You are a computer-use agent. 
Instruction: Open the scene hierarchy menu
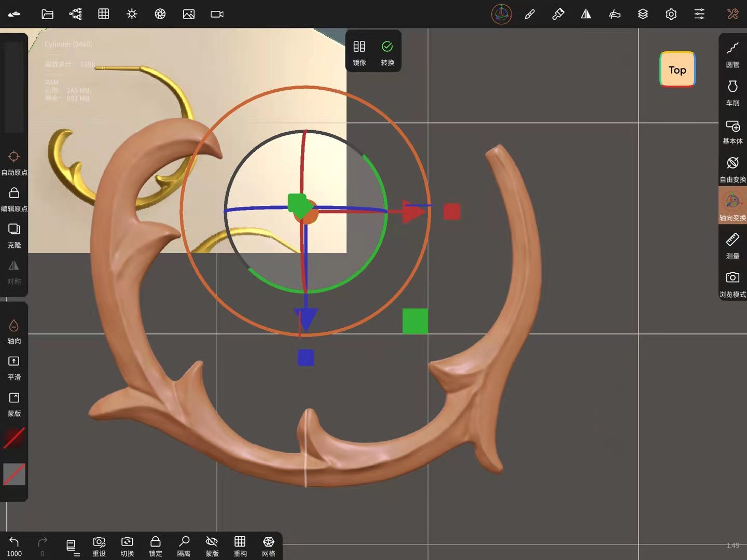(x=76, y=14)
